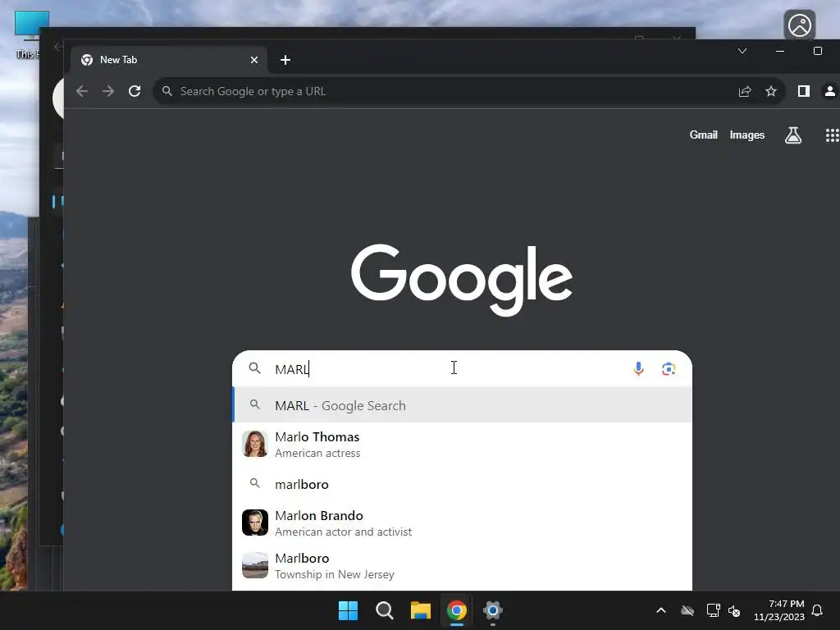Open the Windows Start menu
840x630 pixels.
point(348,610)
